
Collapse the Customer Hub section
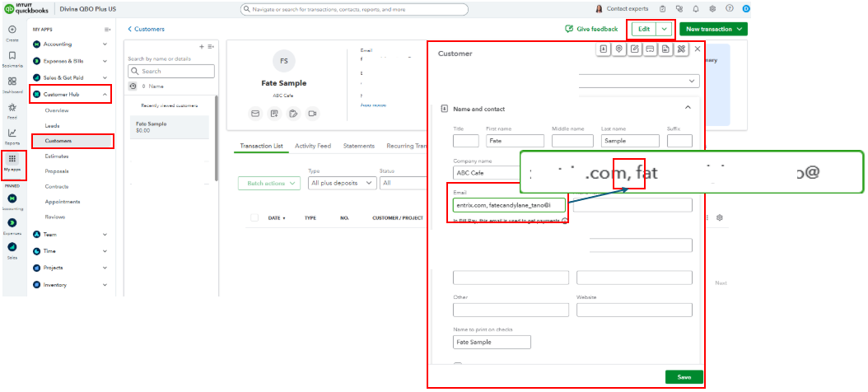105,95
